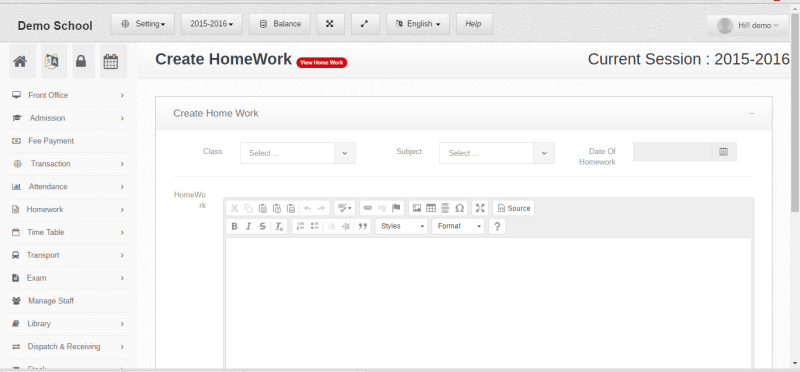The width and height of the screenshot is (800, 372).
Task: Open the Class select dropdown
Action: pos(298,153)
